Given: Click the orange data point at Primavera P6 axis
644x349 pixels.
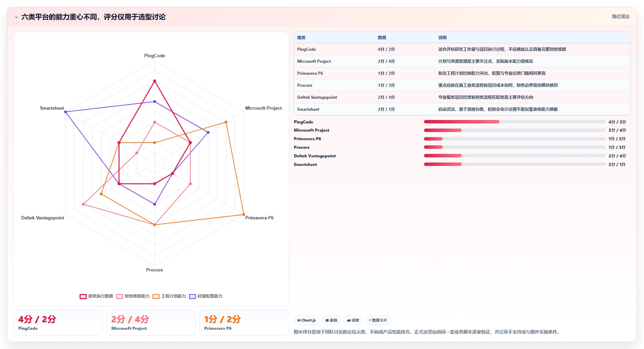Looking at the screenshot, I should [244, 215].
